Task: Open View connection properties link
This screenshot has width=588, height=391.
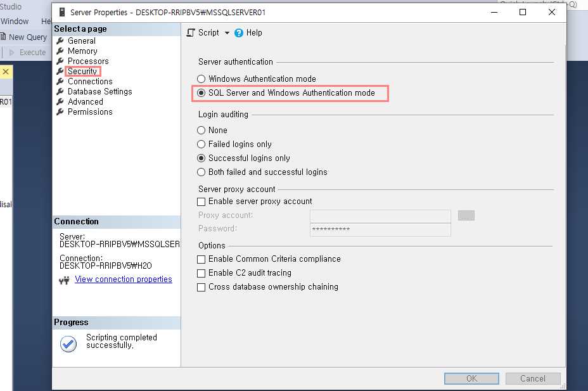Action: pos(124,279)
